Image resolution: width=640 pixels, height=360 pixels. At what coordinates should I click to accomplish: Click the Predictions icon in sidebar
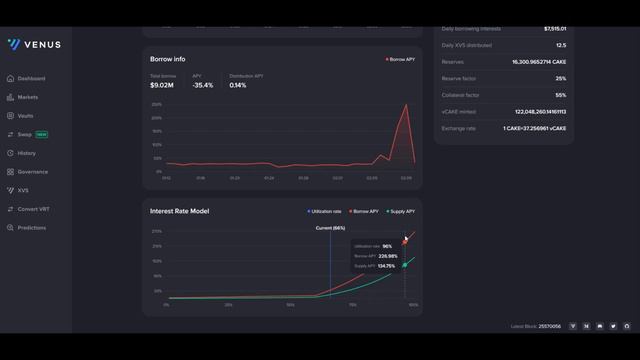[x=10, y=228]
